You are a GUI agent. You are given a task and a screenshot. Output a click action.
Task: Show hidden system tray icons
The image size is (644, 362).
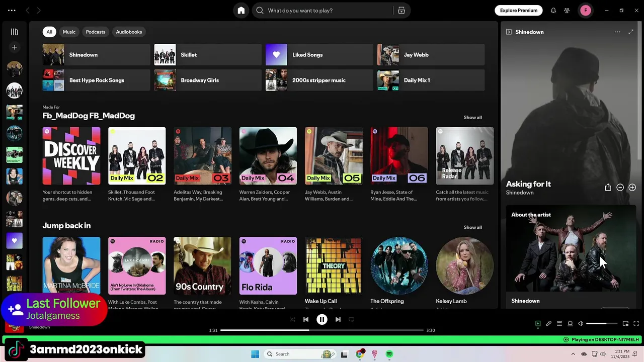click(573, 354)
